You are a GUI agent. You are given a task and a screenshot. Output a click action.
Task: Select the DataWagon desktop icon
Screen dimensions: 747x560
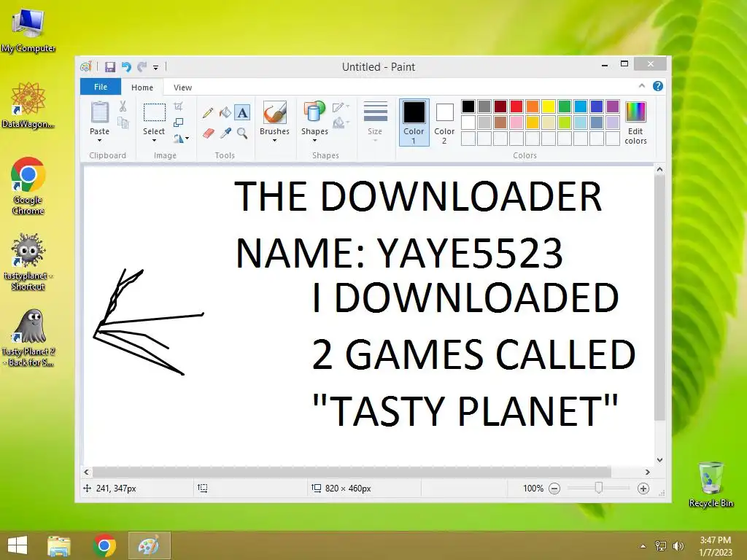click(28, 105)
